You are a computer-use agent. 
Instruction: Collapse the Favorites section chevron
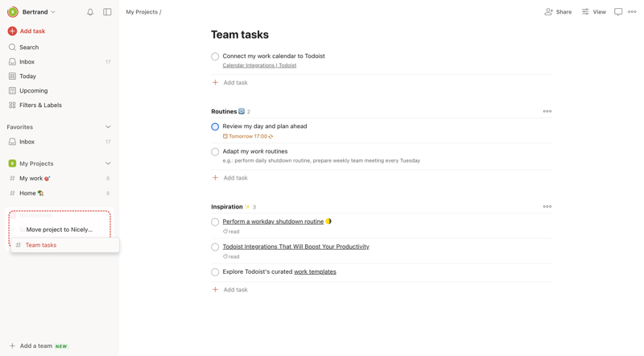click(x=108, y=127)
